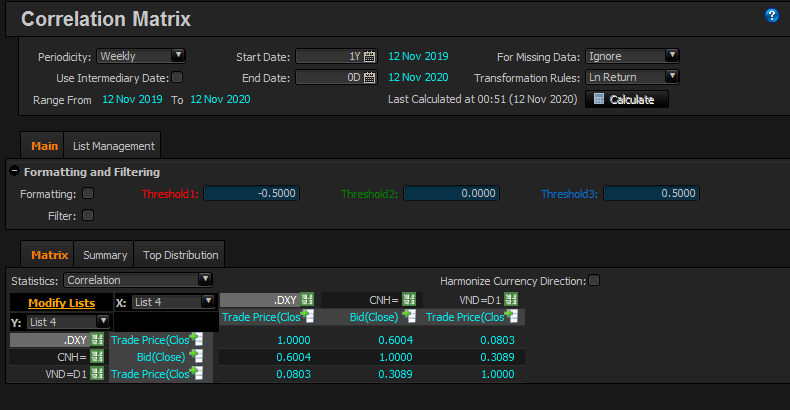Click the Threshold1 value field
Image resolution: width=790 pixels, height=410 pixels.
(251, 194)
